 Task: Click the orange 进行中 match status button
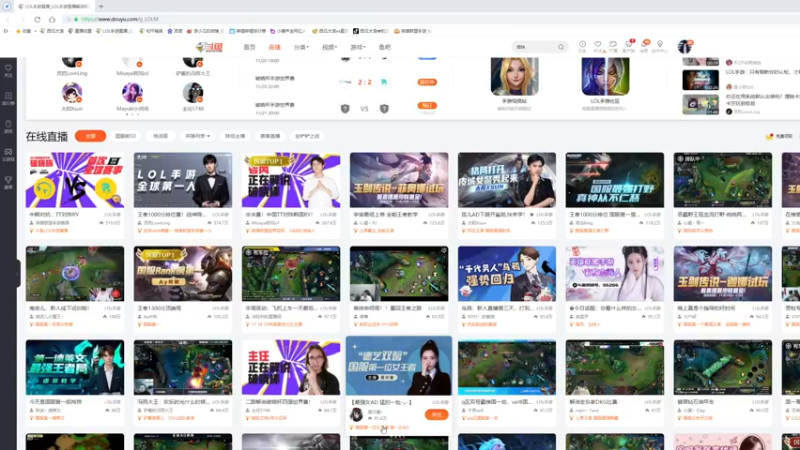click(x=427, y=82)
